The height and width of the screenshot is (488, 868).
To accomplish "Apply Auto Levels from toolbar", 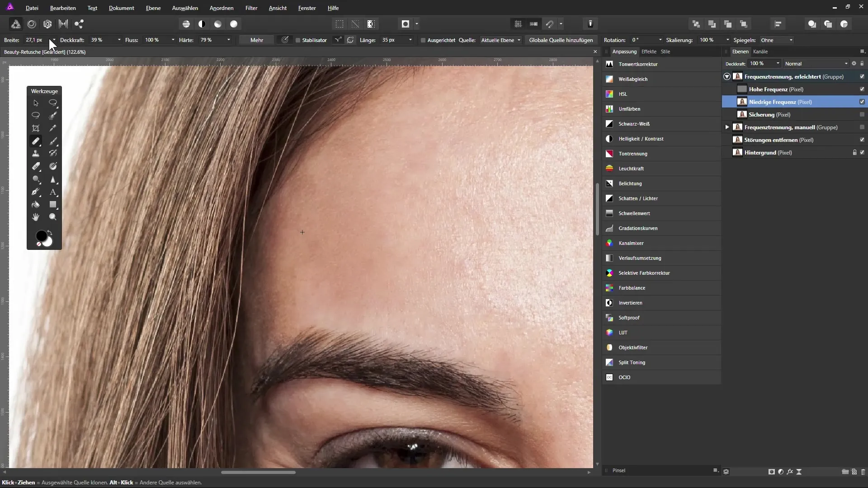I will click(x=186, y=24).
